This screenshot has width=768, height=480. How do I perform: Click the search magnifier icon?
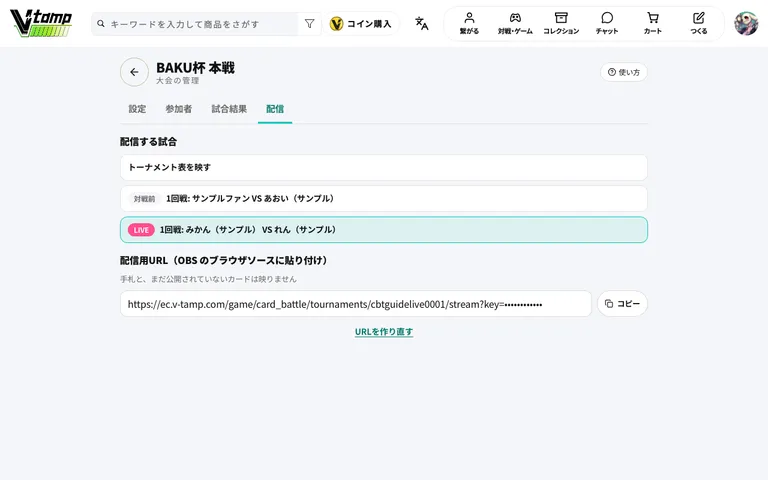coord(100,24)
